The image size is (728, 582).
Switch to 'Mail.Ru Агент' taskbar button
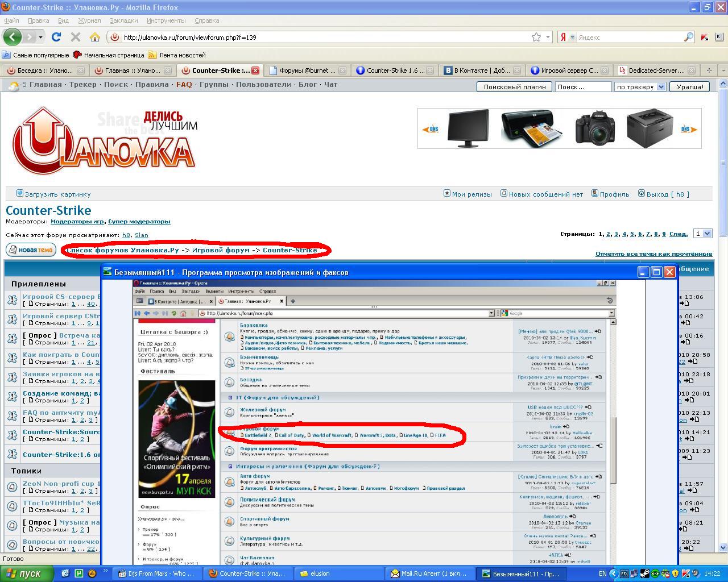[431, 573]
